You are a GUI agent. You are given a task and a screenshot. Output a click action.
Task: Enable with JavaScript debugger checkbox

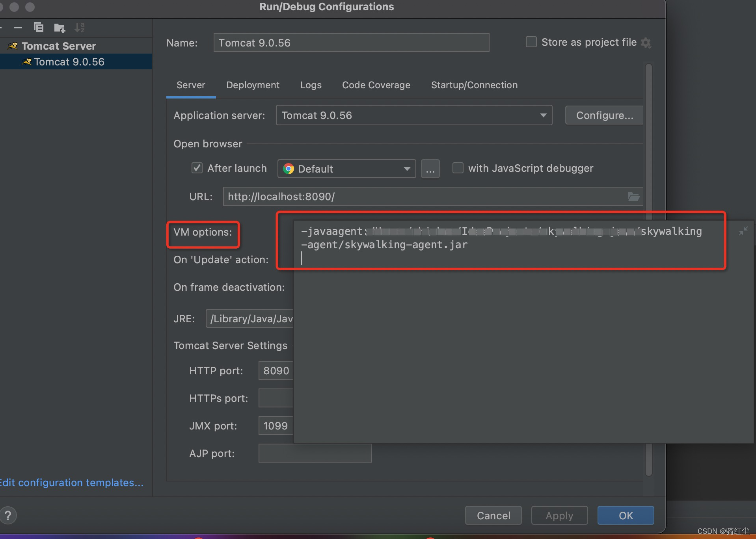(458, 168)
